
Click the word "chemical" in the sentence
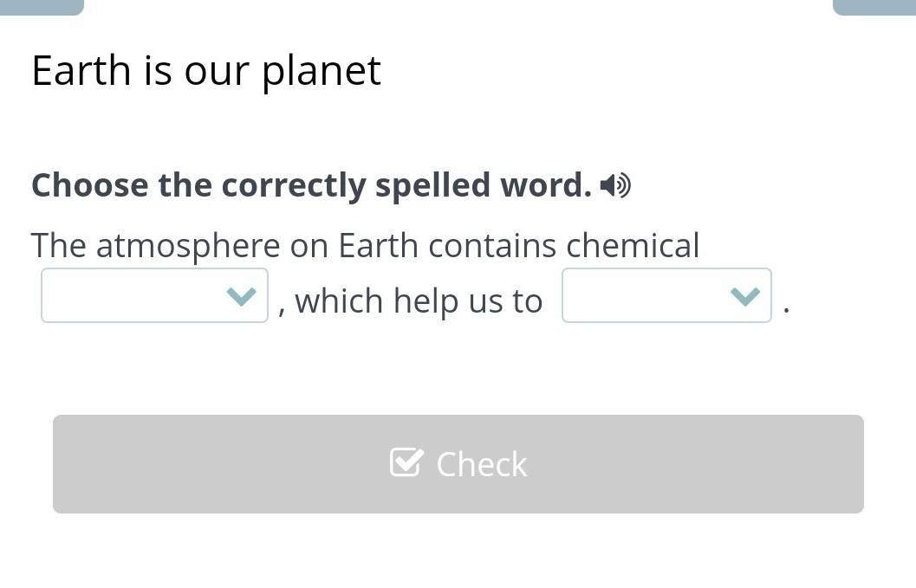[x=633, y=246]
